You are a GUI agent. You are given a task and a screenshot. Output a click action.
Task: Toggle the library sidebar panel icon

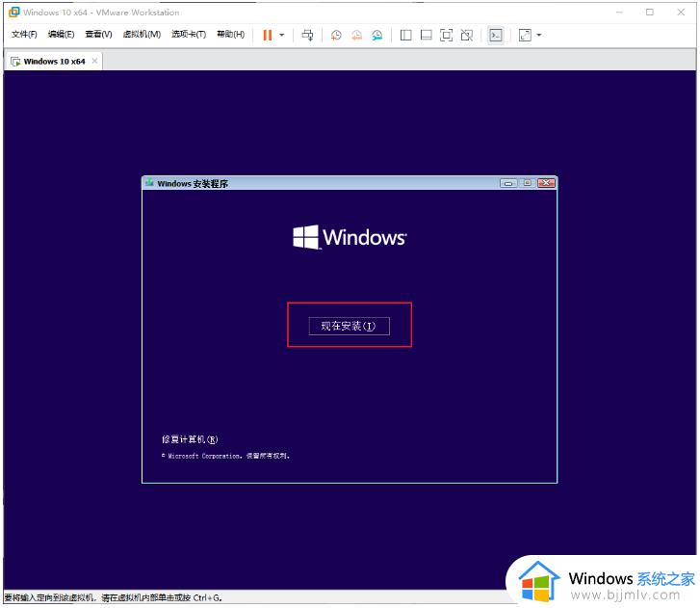pos(405,35)
